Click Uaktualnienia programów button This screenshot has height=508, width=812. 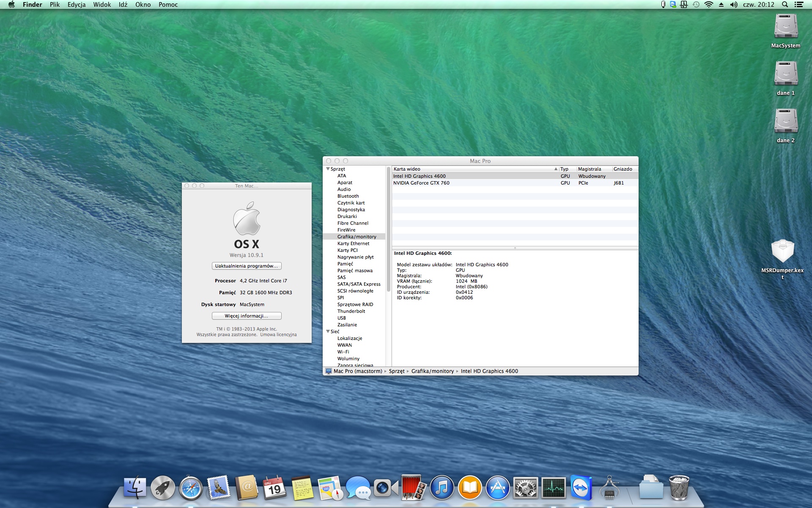pyautogui.click(x=247, y=266)
